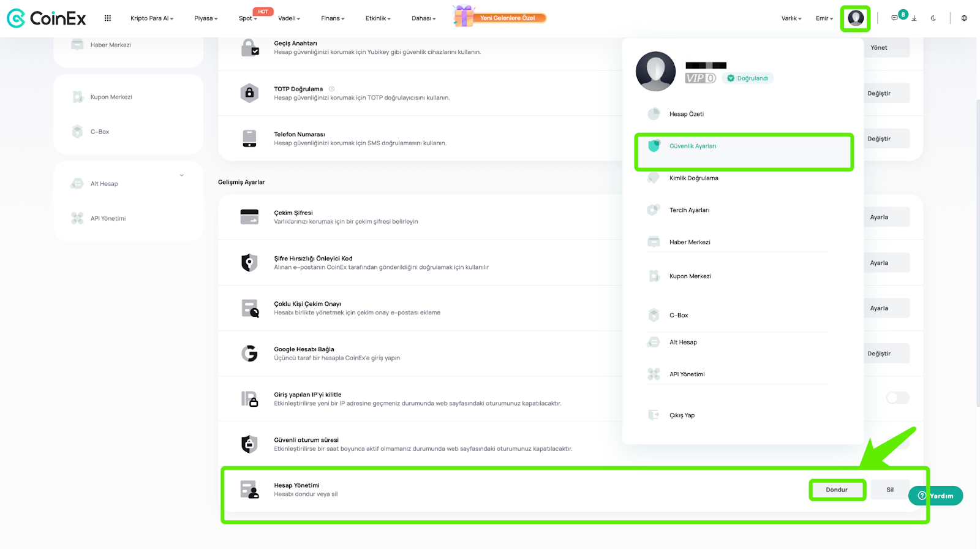Screen dimensions: 980x549
Task: Click the VIP 0 badge
Action: [701, 78]
